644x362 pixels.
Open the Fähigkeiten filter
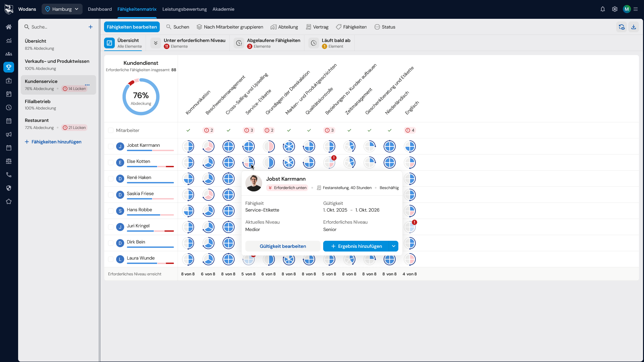[351, 27]
